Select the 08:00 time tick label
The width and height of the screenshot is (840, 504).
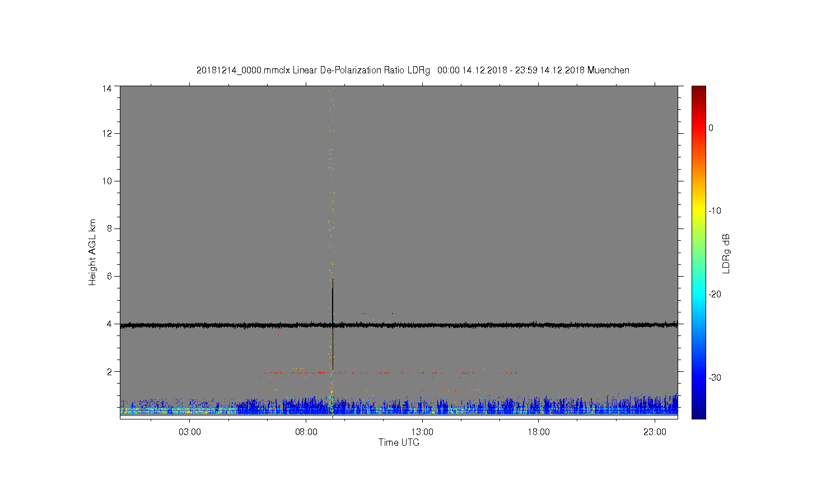(306, 432)
